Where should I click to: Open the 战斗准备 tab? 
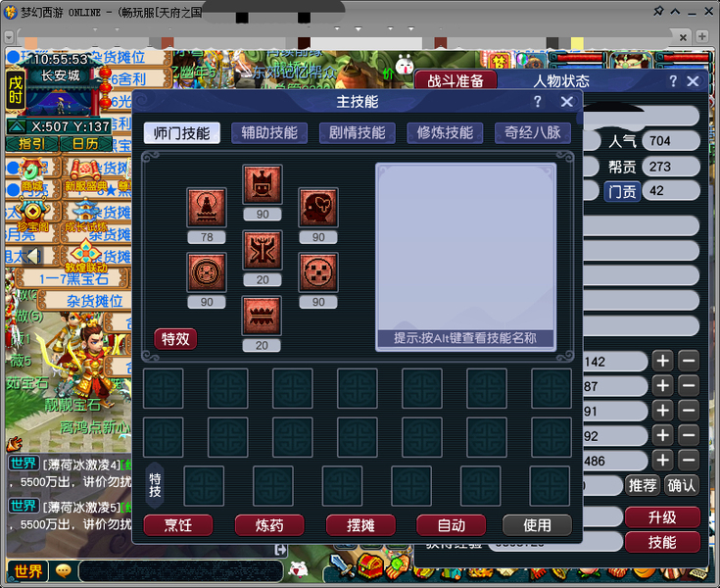point(456,80)
